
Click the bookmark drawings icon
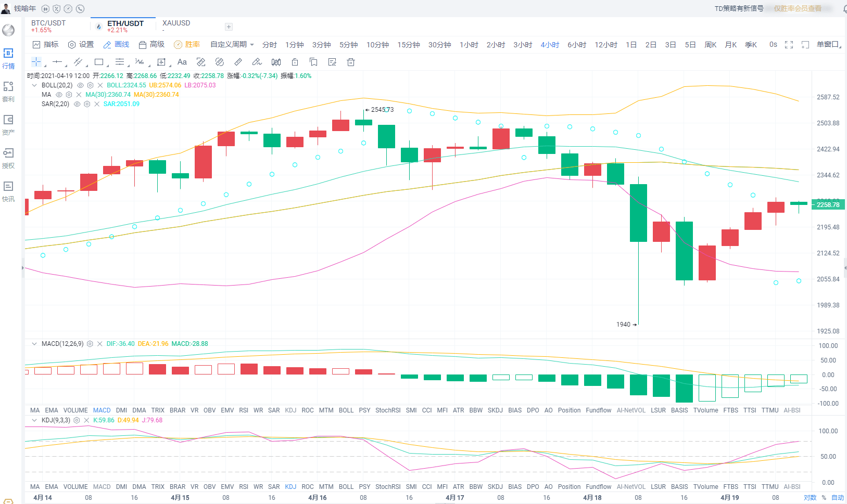pos(313,62)
